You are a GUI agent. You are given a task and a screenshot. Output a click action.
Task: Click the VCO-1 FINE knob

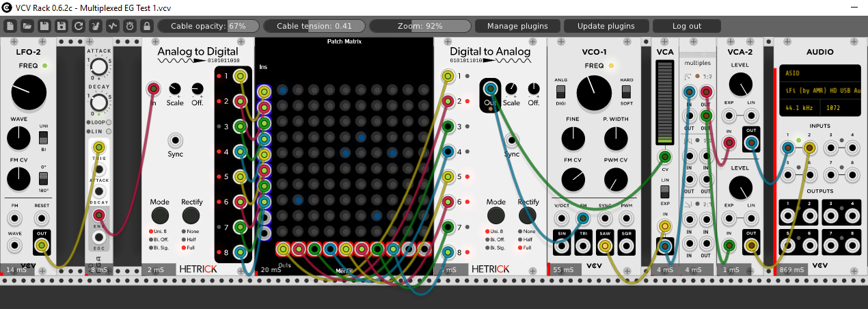[x=573, y=139]
